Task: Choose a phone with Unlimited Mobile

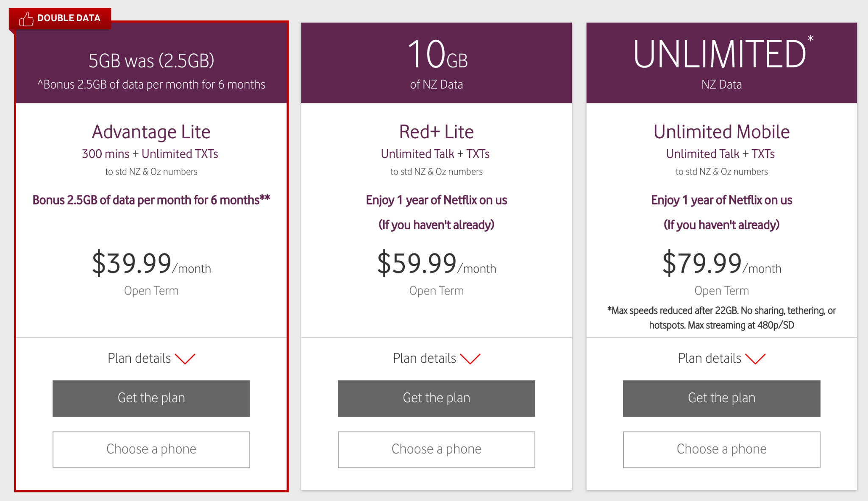Action: coord(722,449)
